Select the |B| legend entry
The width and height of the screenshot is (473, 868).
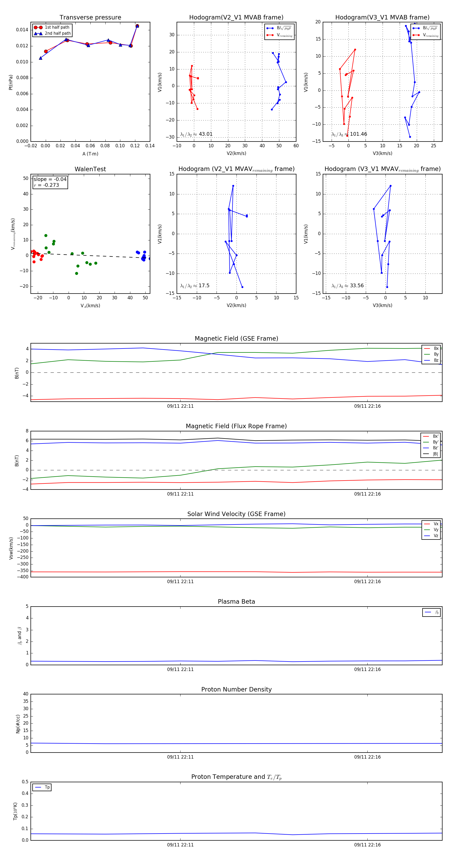(x=431, y=454)
